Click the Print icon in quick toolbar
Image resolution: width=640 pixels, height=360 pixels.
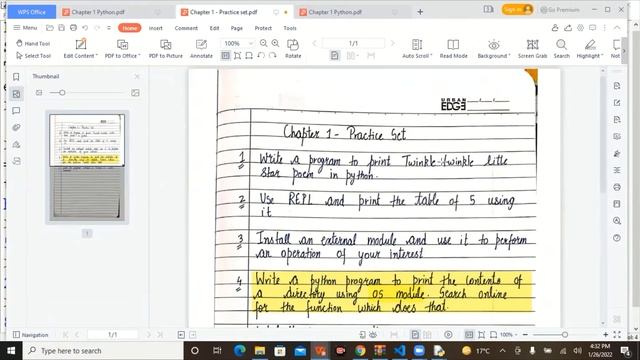point(73,28)
